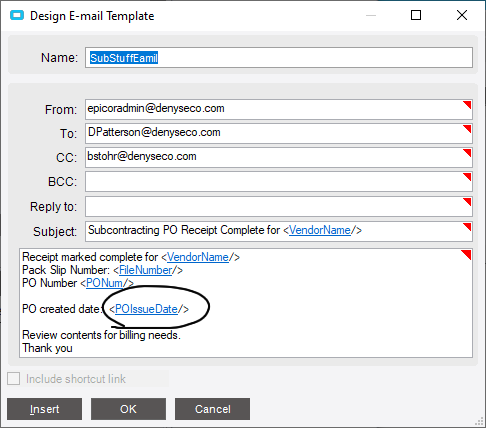Viewport: 486px width, 428px height.
Task: Click the Insert button
Action: (44, 409)
